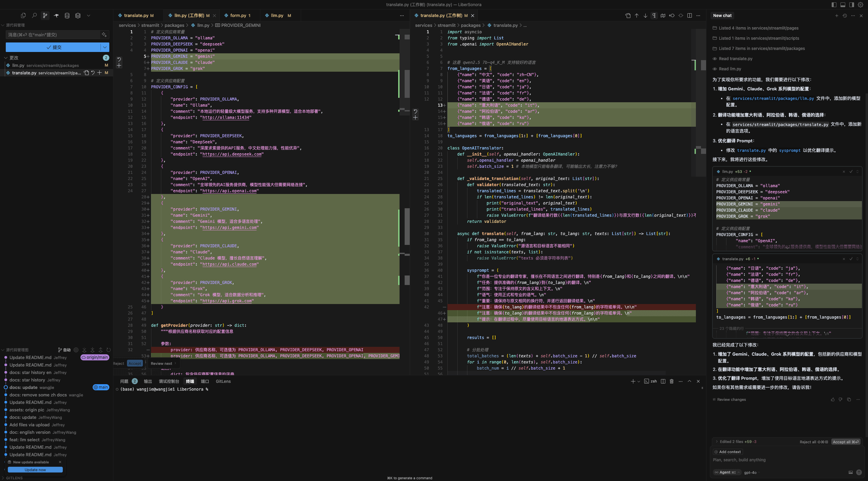Toggle primary sidebar layout icon in title bar
The width and height of the screenshot is (868, 481).
834,5
